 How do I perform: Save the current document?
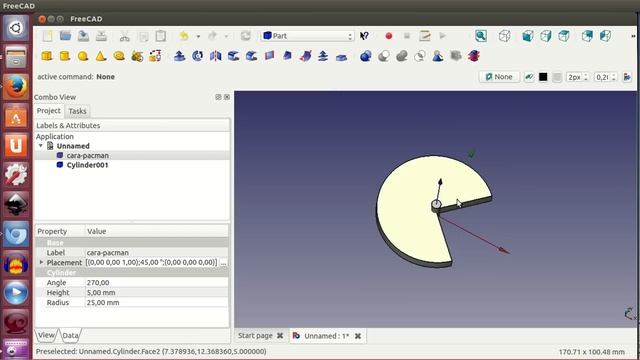point(83,36)
